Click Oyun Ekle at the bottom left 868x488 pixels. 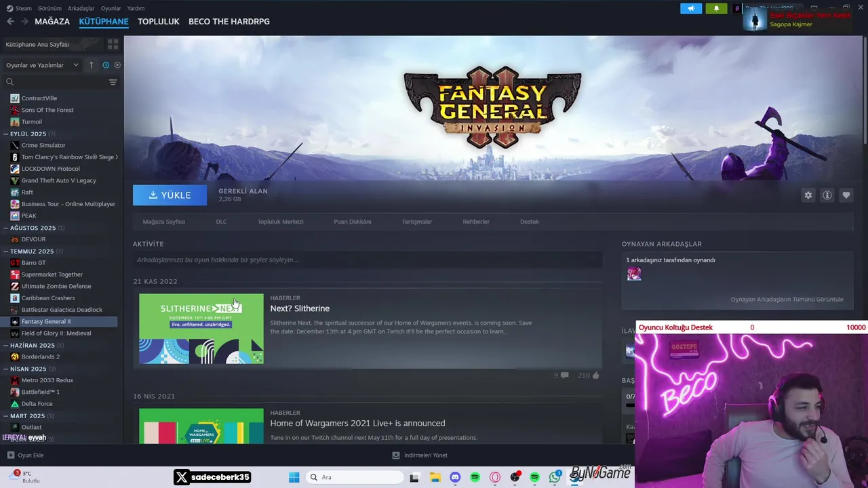[x=25, y=455]
